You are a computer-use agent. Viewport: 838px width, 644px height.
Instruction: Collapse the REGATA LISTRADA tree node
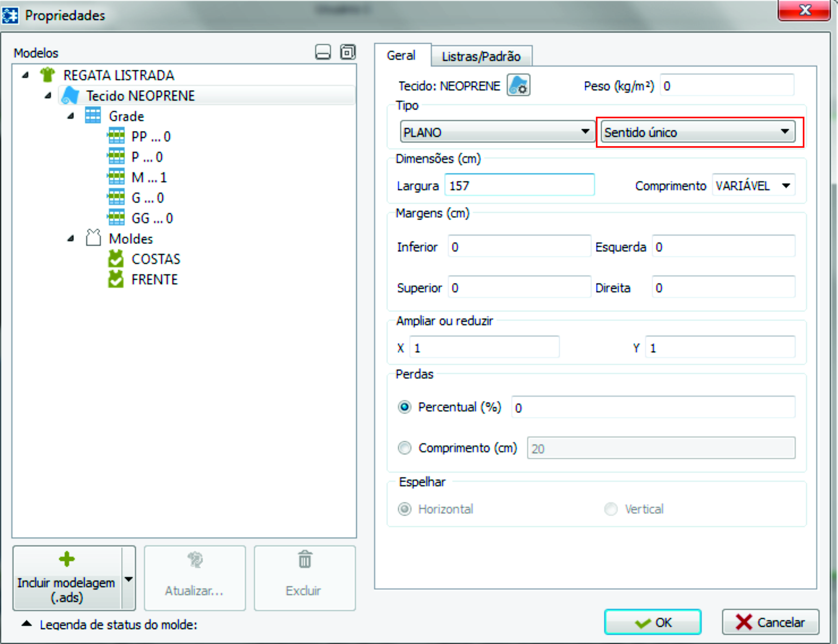(25, 75)
